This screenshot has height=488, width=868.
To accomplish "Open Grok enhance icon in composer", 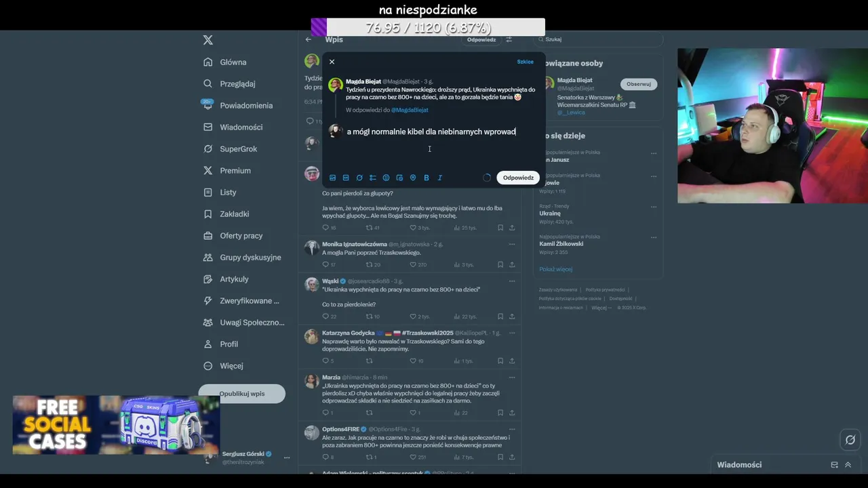I will tap(359, 178).
